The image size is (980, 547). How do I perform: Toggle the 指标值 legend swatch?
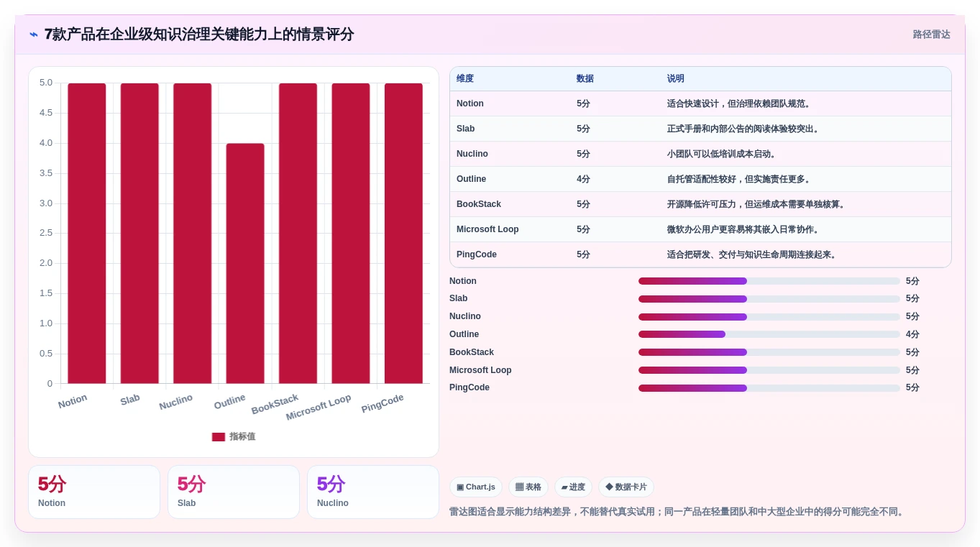(x=219, y=437)
